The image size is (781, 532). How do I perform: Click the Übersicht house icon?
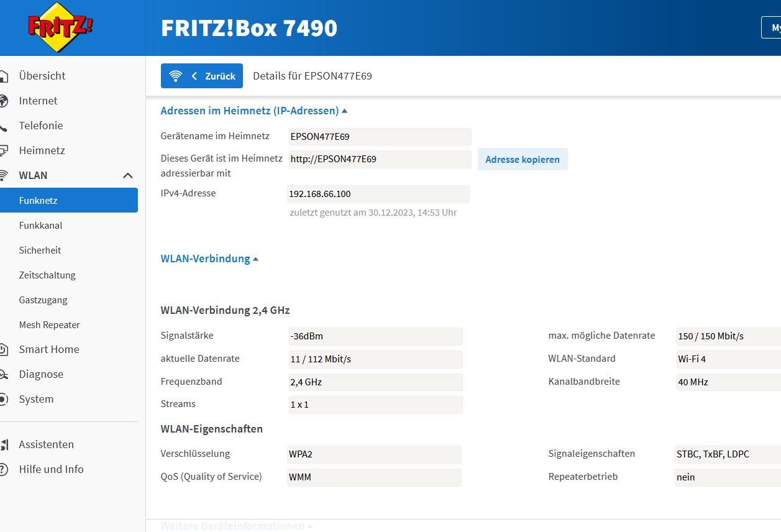coord(3,76)
